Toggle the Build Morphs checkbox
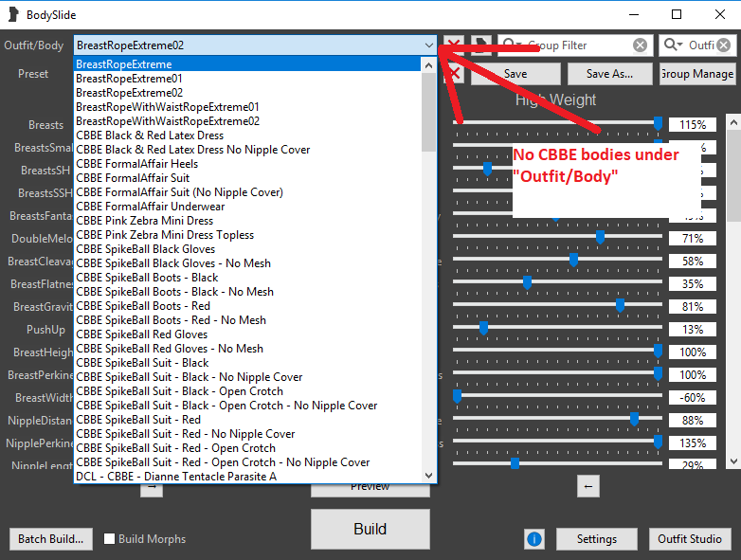741x560 pixels. click(109, 539)
